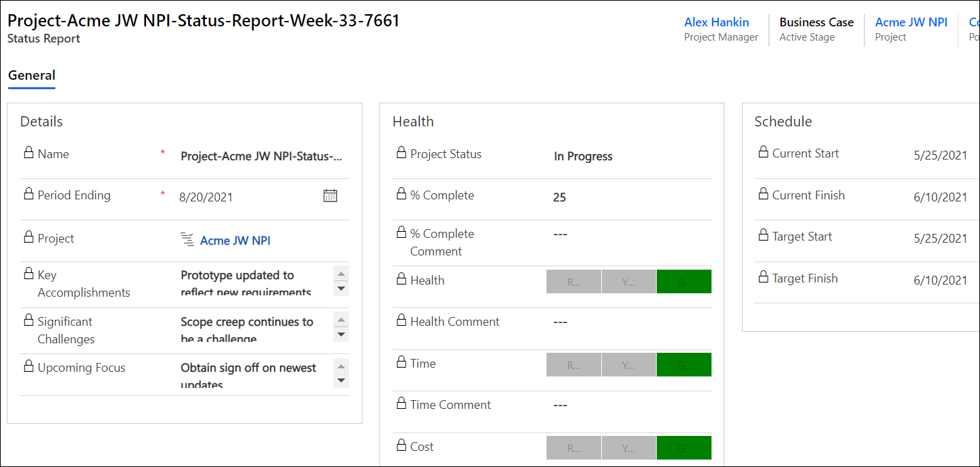Screen dimensions: 980x467
Task: Click the lock icon beside Health Comment
Action: coord(401,320)
